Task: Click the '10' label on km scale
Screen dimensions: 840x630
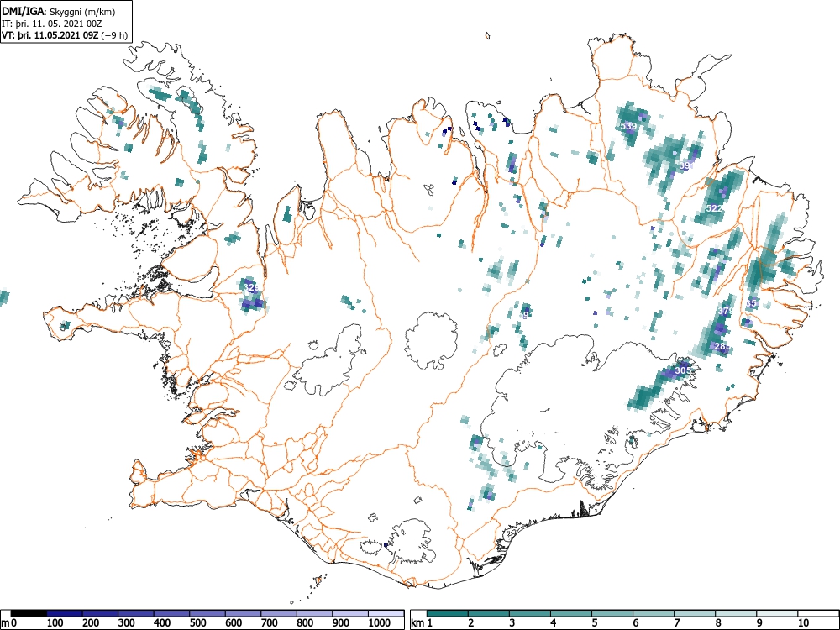Action: point(803,623)
